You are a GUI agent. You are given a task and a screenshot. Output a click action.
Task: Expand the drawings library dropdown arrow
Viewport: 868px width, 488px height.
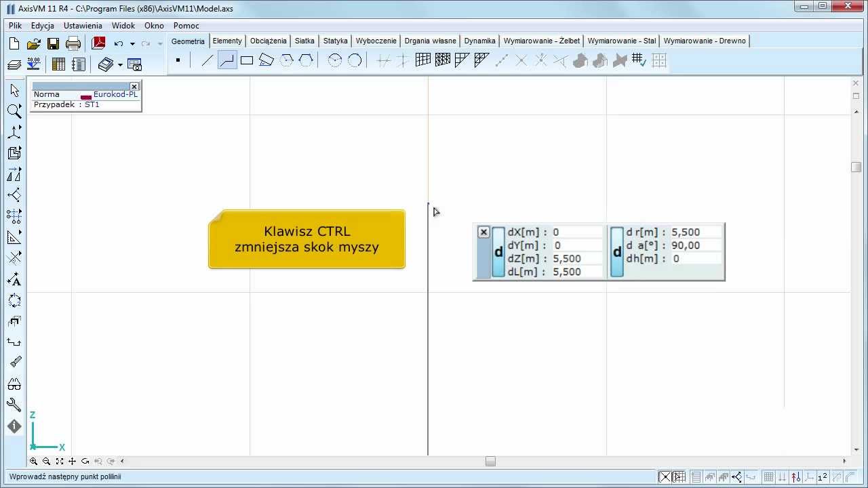pos(120,65)
